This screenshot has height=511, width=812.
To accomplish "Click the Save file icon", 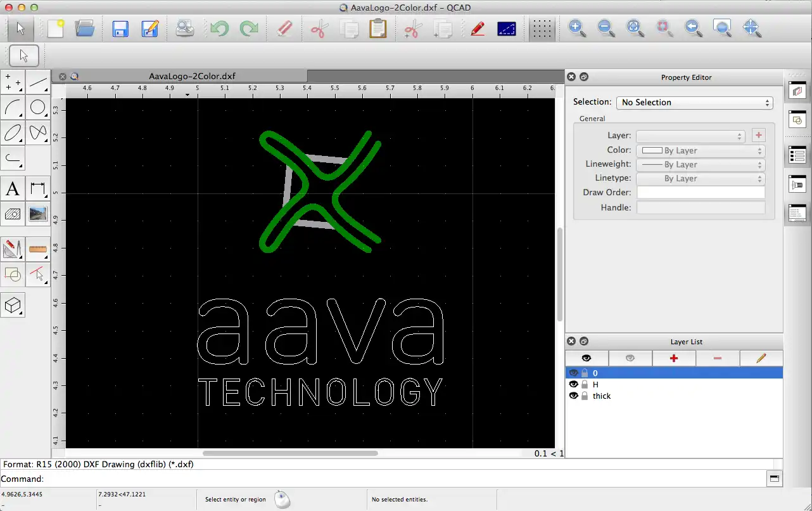I will (120, 29).
